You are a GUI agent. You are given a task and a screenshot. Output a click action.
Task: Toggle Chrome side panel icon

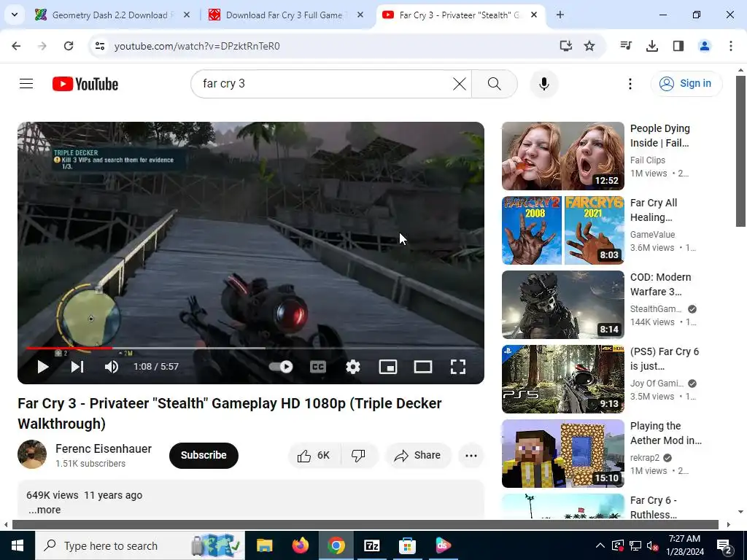(x=678, y=46)
